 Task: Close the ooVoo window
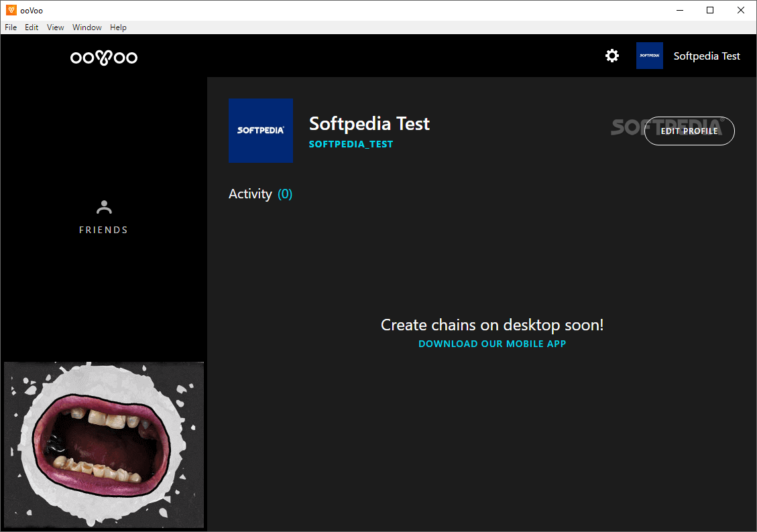741,10
